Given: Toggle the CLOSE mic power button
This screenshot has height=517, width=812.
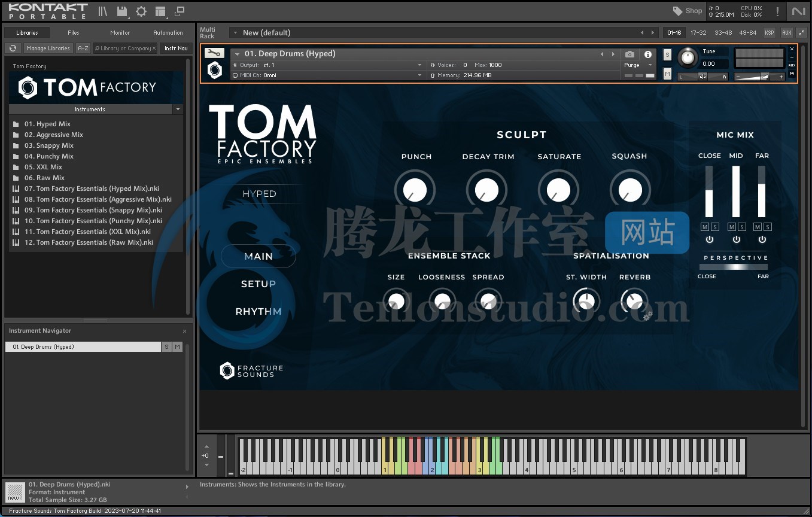Looking at the screenshot, I should [x=710, y=239].
